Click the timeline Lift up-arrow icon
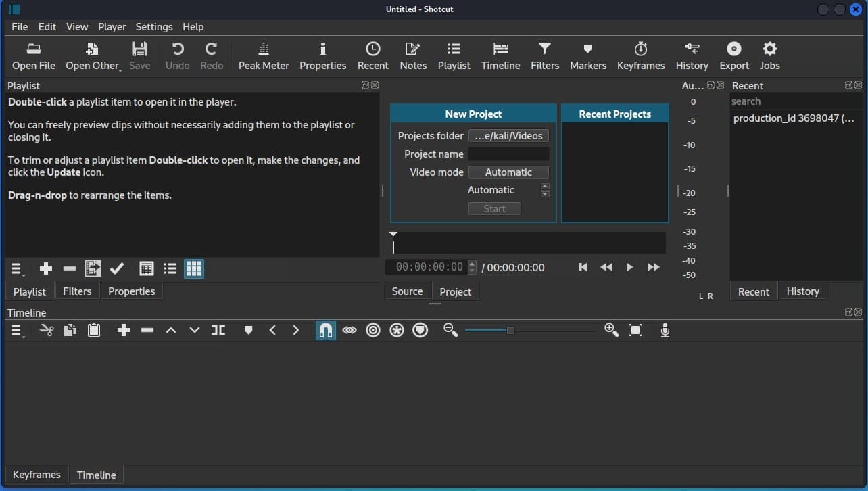Viewport: 868px width, 491px height. click(x=171, y=331)
